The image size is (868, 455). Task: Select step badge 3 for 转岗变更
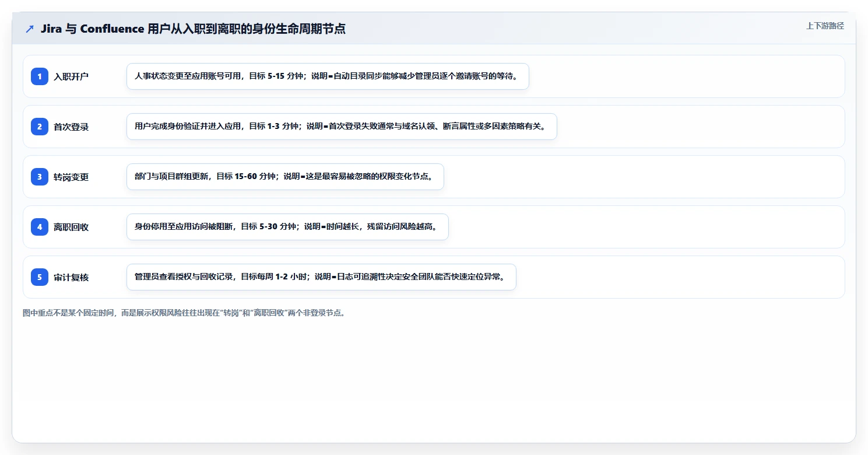point(40,177)
